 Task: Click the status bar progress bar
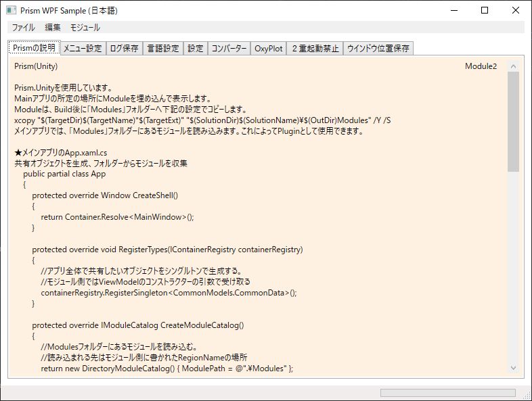[x=448, y=392]
